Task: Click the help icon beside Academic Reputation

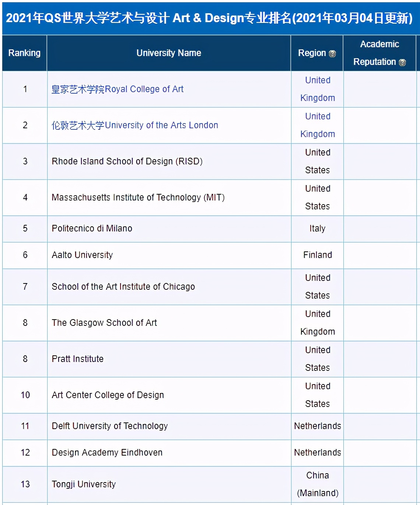Action: tap(402, 62)
